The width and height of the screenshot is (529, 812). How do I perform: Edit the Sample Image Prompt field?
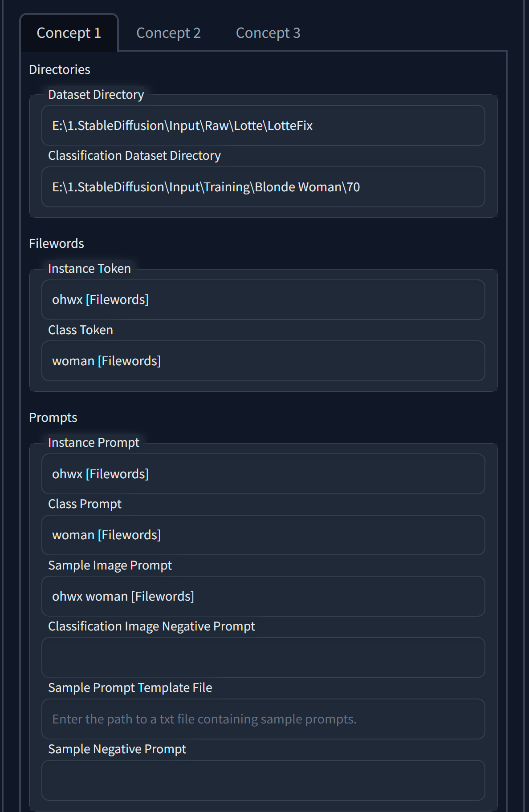tap(263, 596)
